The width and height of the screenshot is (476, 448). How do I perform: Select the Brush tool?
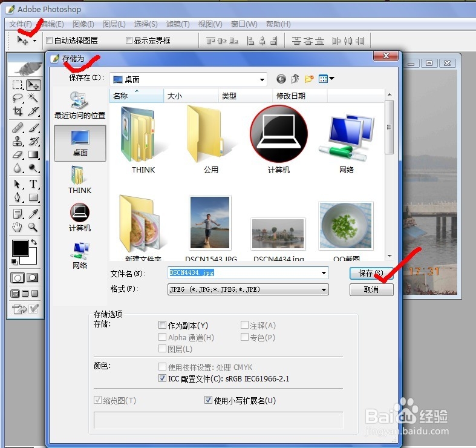[33, 128]
